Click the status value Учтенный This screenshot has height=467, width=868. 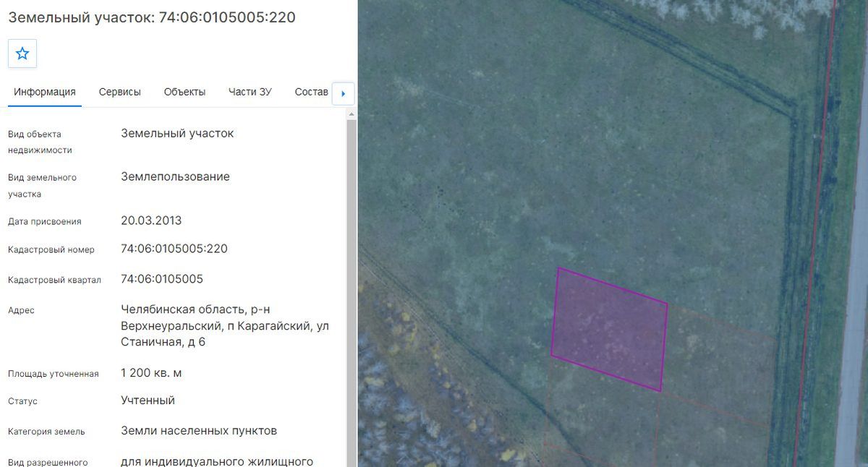click(x=148, y=400)
